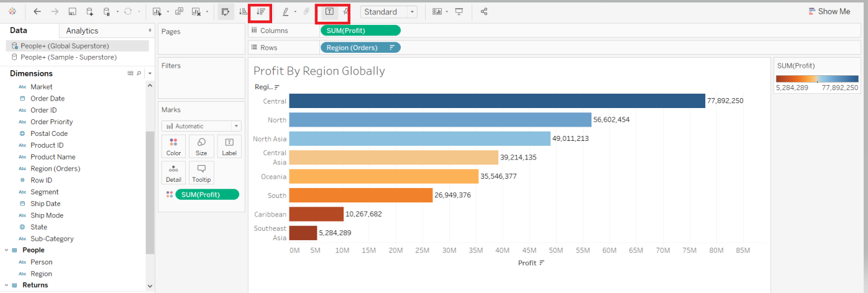Image resolution: width=868 pixels, height=293 pixels.
Task: Click the Run Update refresh icon
Action: click(128, 11)
